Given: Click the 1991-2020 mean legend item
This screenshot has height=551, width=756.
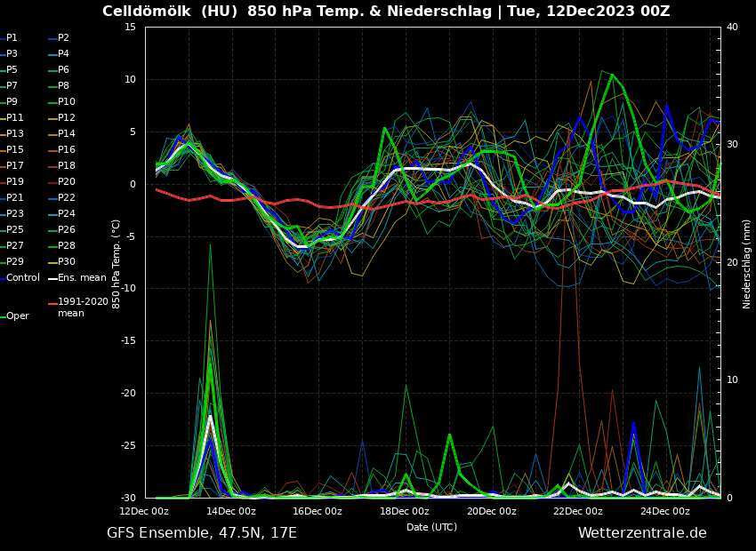Looking at the screenshot, I should (83, 307).
